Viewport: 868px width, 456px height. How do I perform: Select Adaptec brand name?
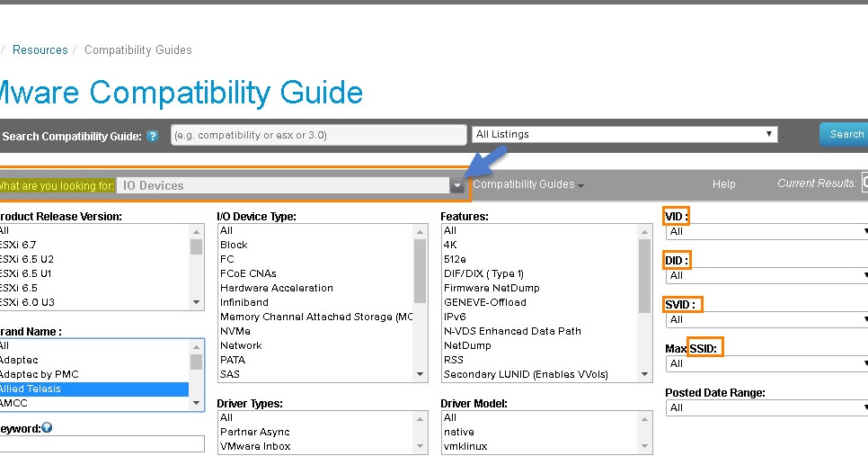pyautogui.click(x=20, y=360)
